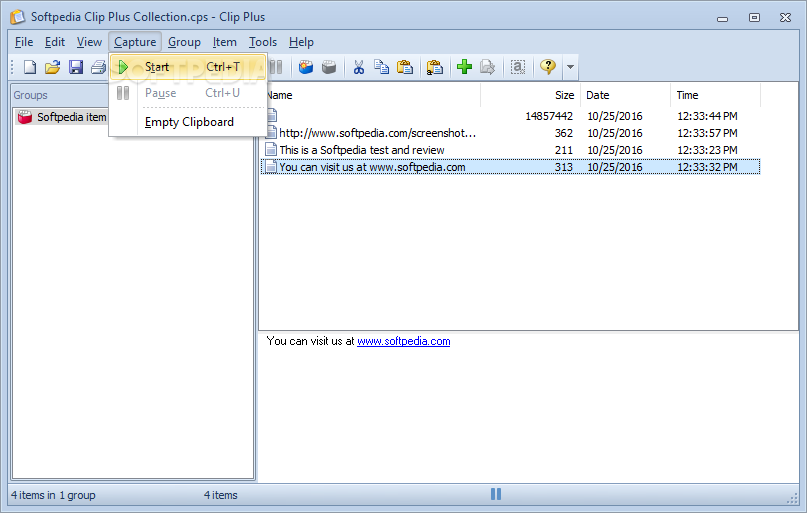Screen dimensions: 807x513
Task: Click the Pause capture toolbar icon
Action: [276, 67]
